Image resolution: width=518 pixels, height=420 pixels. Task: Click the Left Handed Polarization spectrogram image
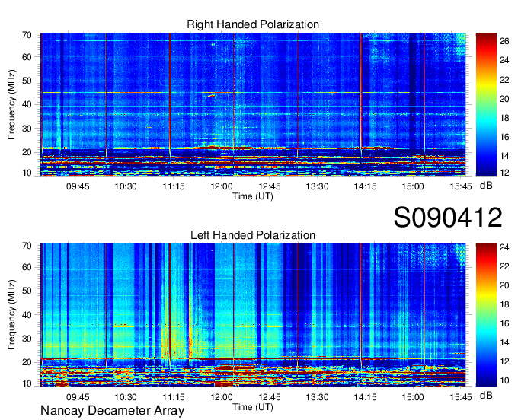click(x=253, y=315)
